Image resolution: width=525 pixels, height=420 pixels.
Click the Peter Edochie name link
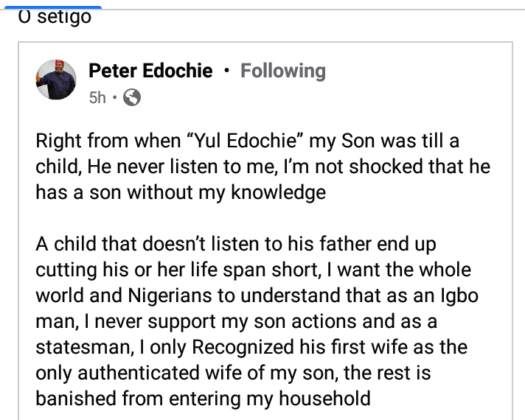pos(150,71)
